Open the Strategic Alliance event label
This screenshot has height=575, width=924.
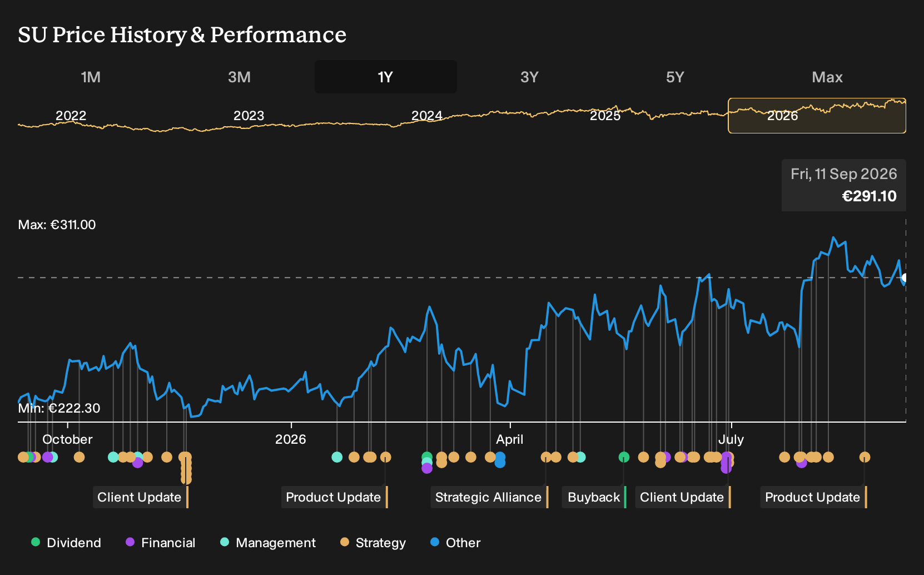click(x=489, y=497)
